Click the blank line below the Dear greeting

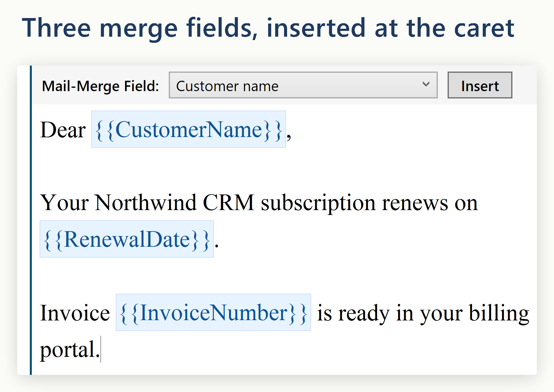[x=284, y=166]
